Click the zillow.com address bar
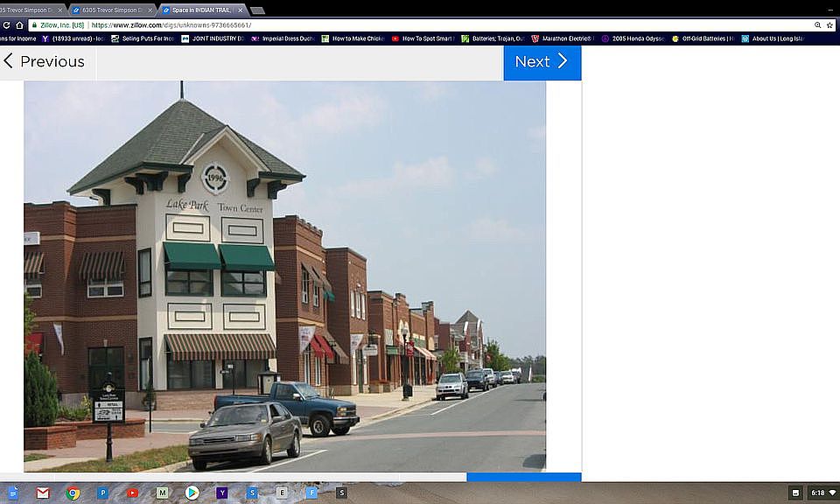Screen dimensions: 840x504 (350, 25)
